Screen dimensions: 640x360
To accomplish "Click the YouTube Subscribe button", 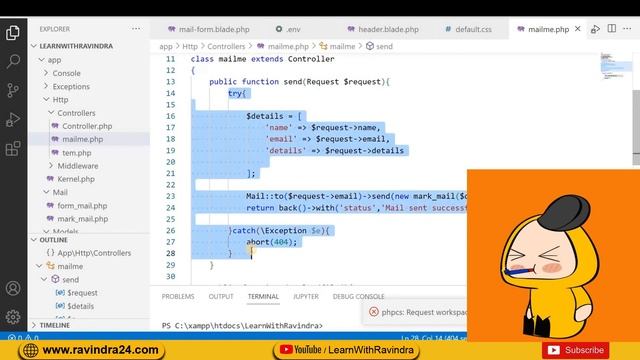I will point(576,350).
